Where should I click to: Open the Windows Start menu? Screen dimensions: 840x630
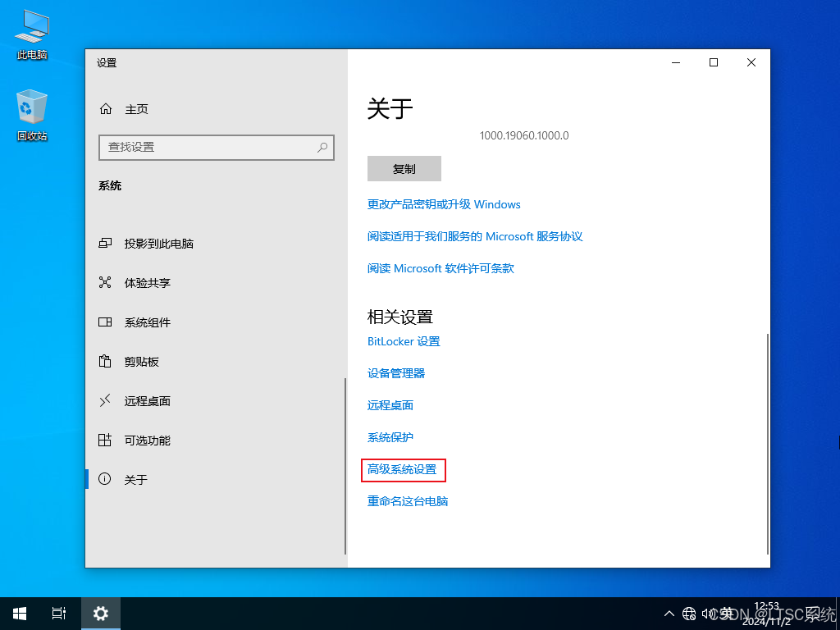point(20,614)
